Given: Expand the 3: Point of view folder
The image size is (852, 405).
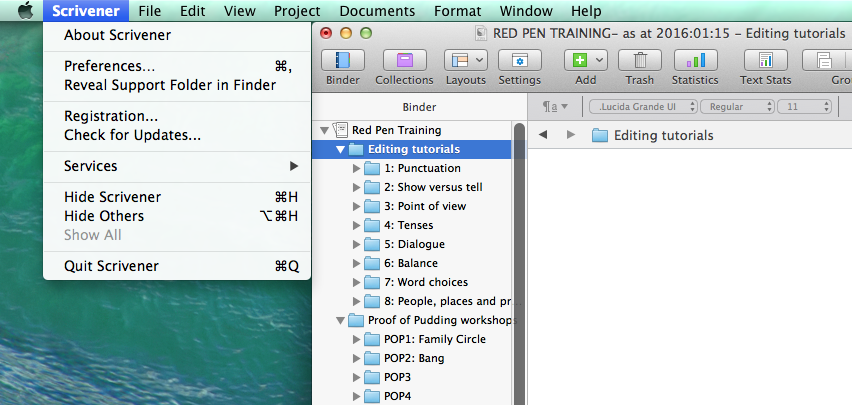Looking at the screenshot, I should point(356,206).
